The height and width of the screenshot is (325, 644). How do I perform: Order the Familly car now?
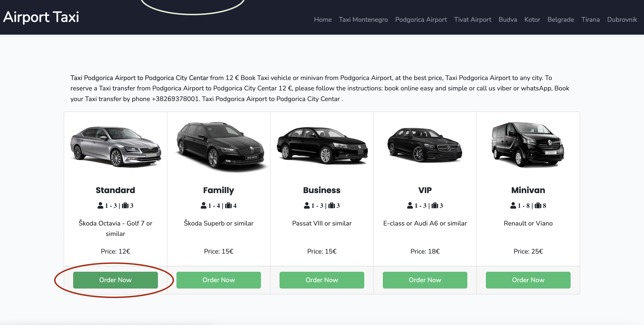point(219,280)
